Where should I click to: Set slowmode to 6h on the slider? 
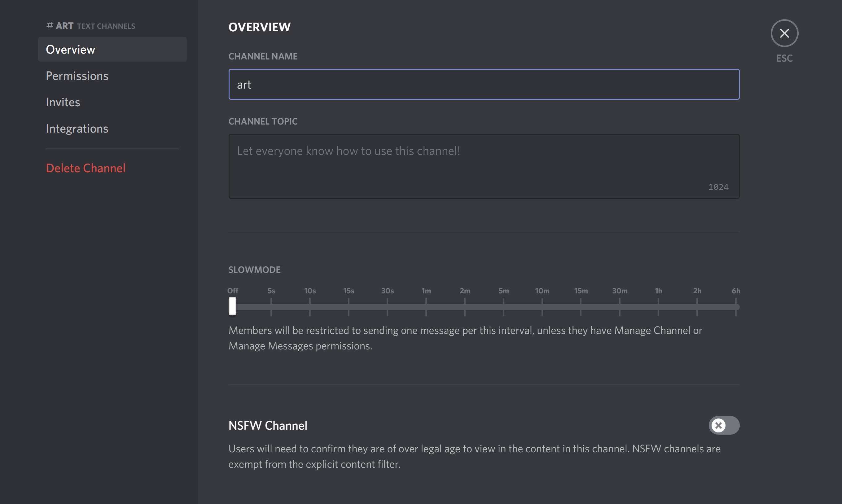point(736,307)
